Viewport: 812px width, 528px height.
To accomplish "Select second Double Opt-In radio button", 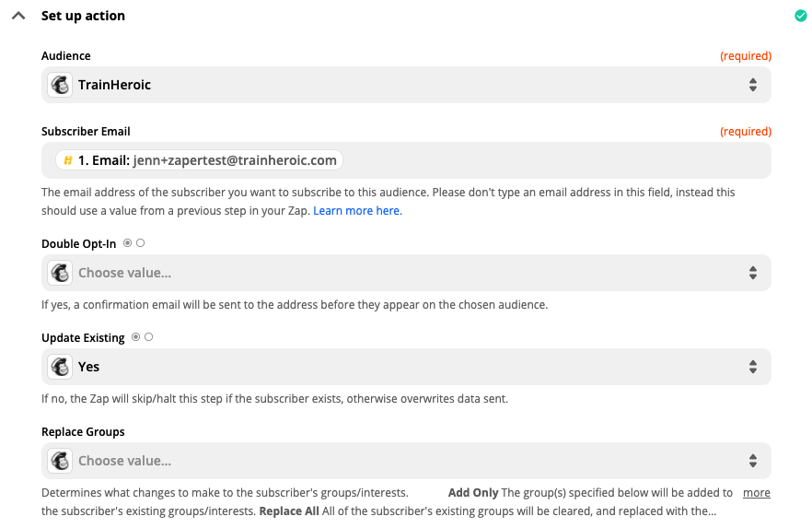I will coord(140,243).
